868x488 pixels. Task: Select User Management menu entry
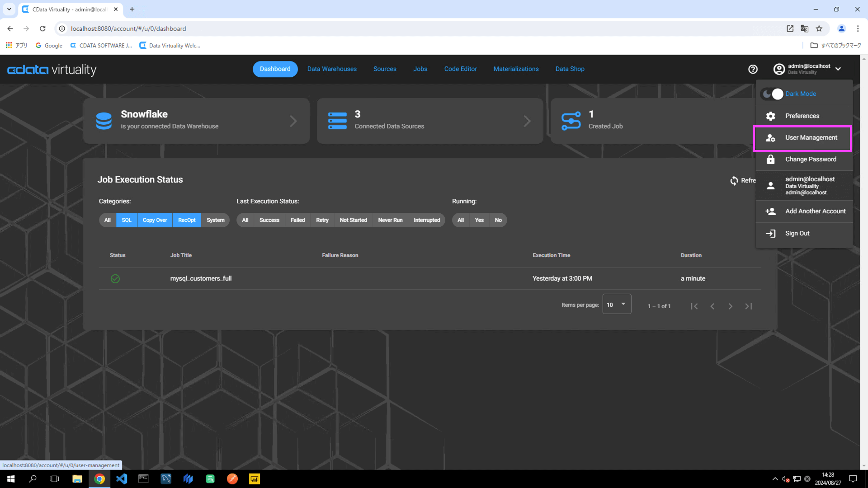811,138
